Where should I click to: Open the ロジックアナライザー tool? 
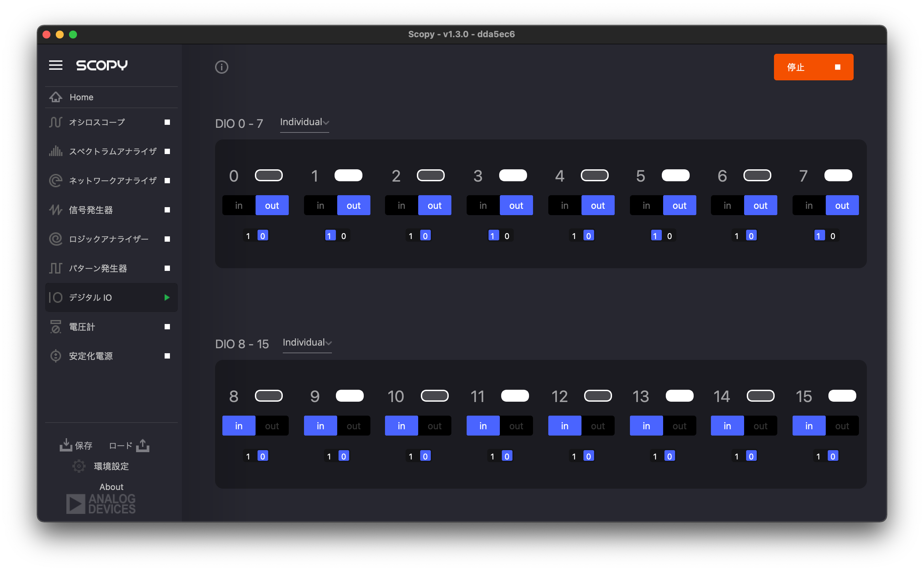[x=111, y=239]
